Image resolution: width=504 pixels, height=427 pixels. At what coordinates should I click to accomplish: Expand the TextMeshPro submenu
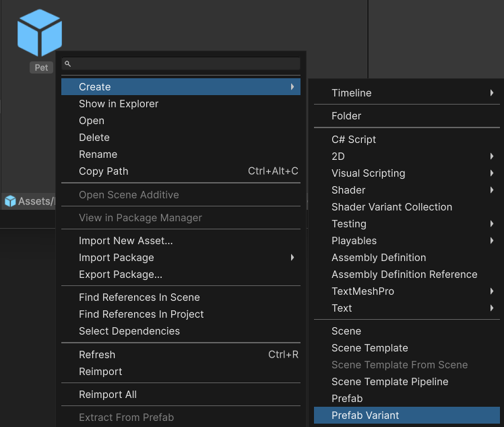click(406, 291)
